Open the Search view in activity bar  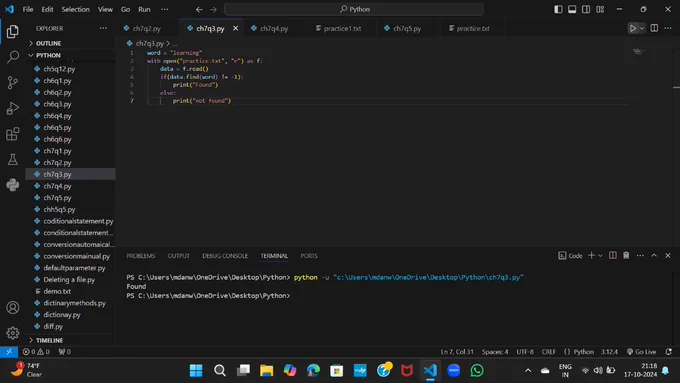click(x=13, y=56)
